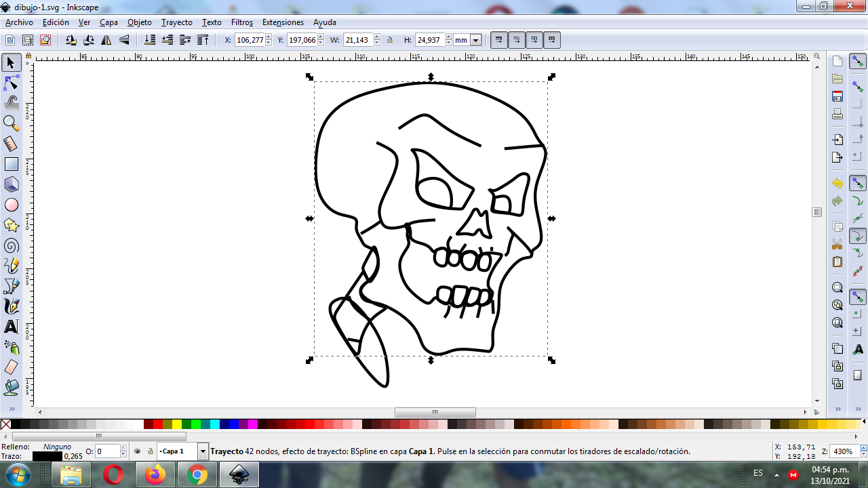Toggle scale rounded corners option
Viewport: 868px width, 488px height.
[x=516, y=40]
